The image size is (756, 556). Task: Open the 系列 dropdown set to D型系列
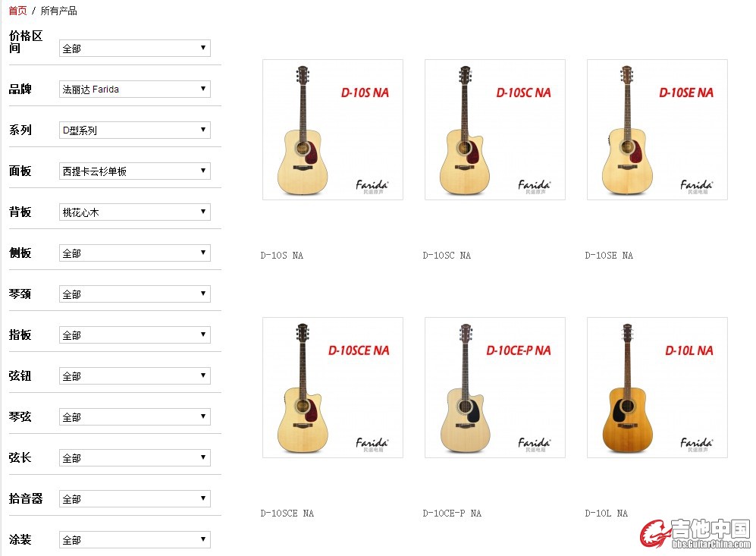pyautogui.click(x=134, y=130)
